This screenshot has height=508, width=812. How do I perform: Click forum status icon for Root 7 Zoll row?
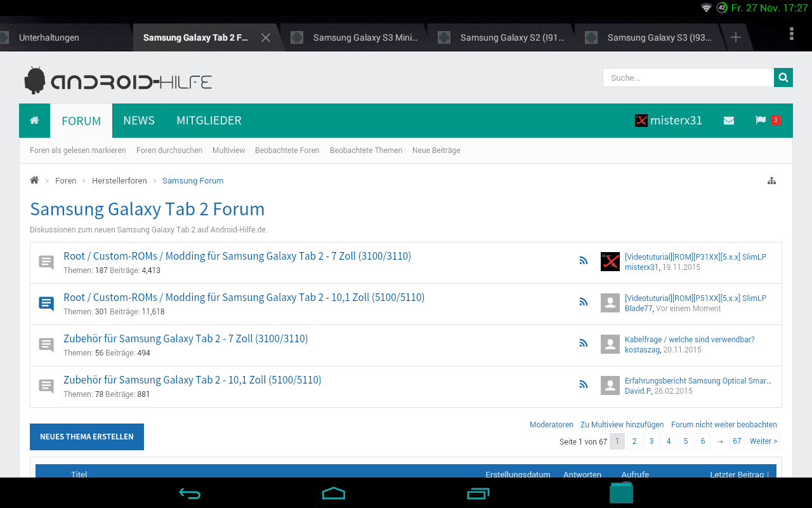pyautogui.click(x=46, y=262)
